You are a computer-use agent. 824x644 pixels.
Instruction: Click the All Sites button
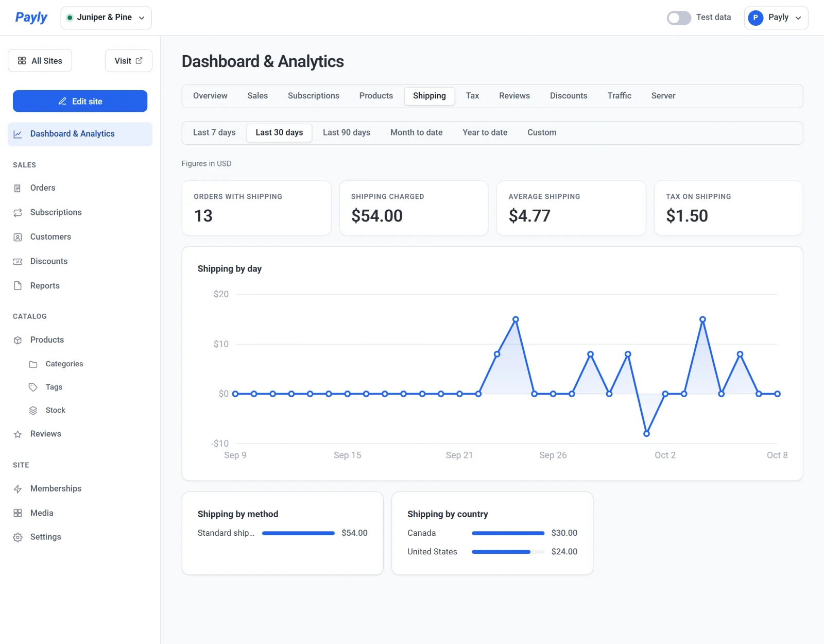40,61
